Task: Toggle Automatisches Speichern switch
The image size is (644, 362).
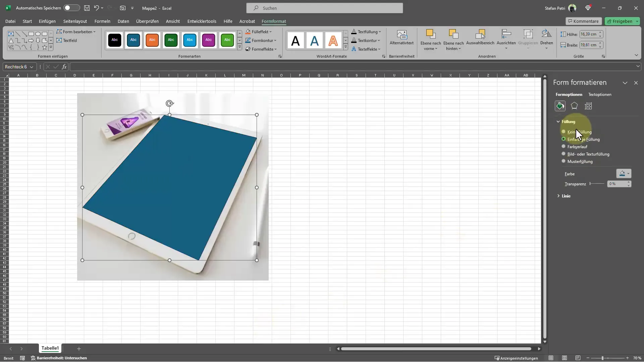Action: [71, 8]
